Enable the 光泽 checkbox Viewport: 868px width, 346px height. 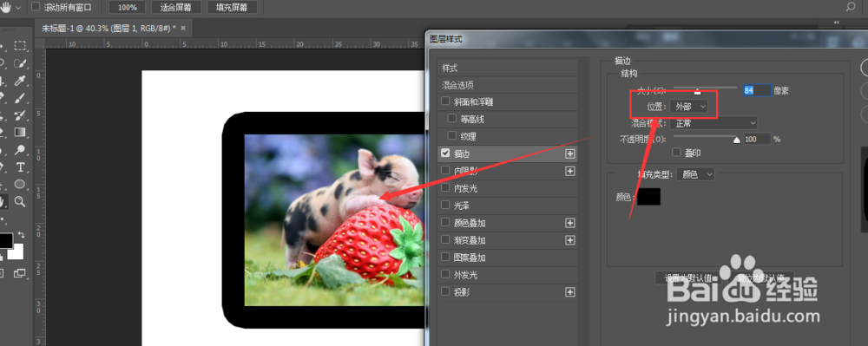pyautogui.click(x=445, y=205)
